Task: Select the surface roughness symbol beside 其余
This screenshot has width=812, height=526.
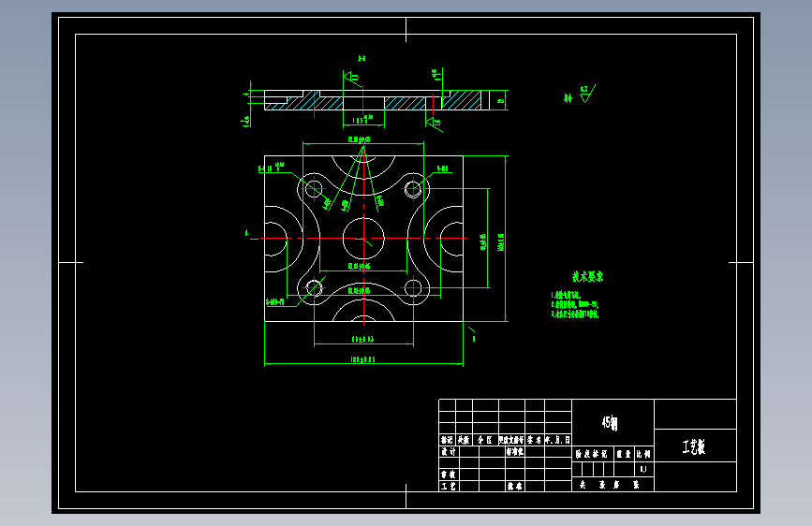Action: point(587,94)
